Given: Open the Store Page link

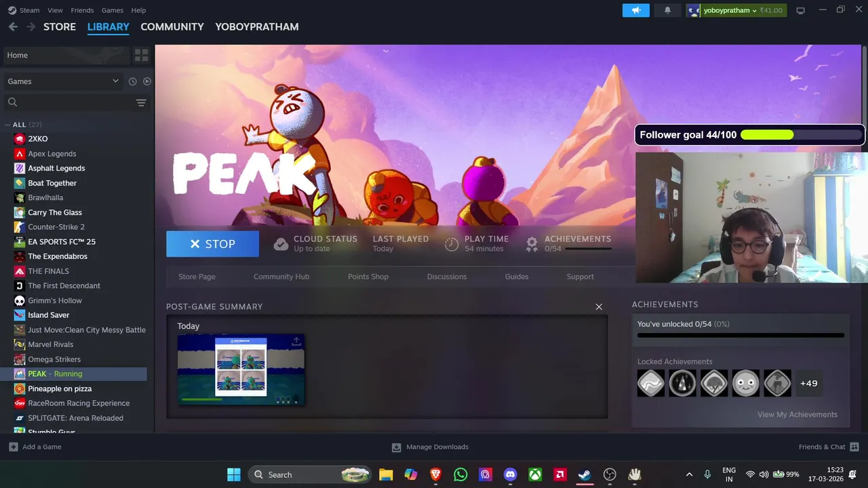Looking at the screenshot, I should click(197, 277).
